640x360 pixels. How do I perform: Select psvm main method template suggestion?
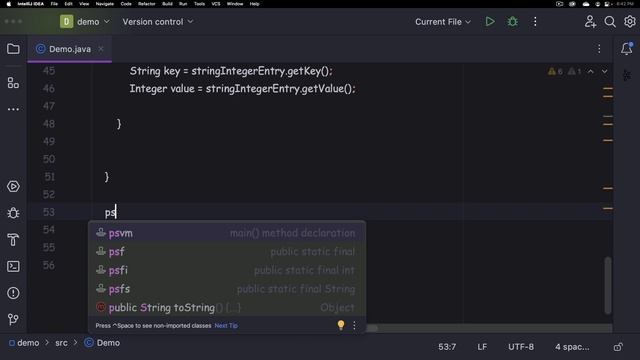pyautogui.click(x=227, y=233)
